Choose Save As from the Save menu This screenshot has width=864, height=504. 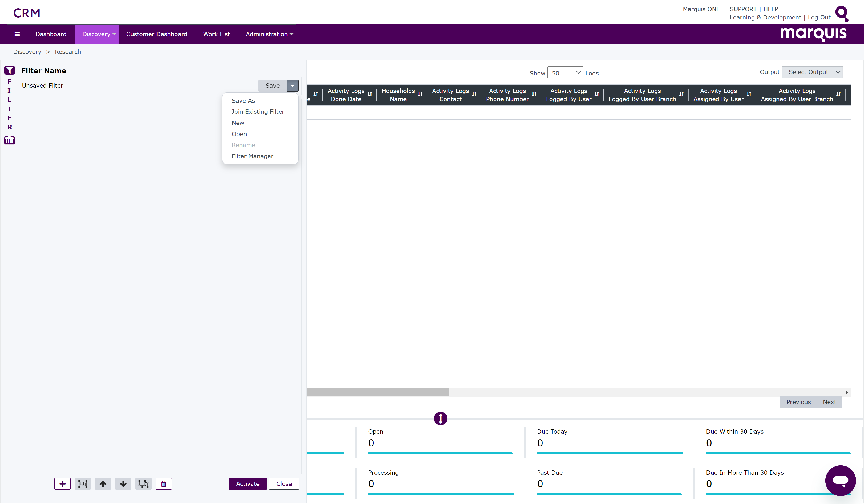243,100
